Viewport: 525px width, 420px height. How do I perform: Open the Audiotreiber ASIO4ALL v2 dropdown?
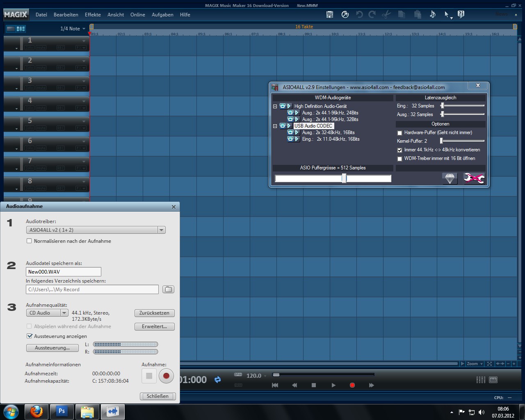(162, 230)
